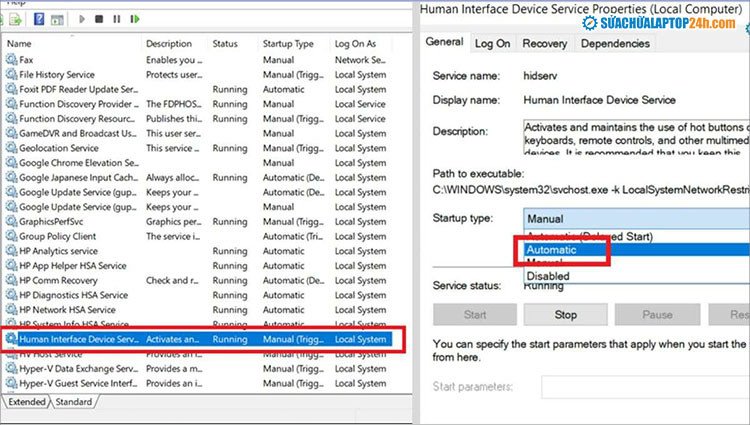Image resolution: width=750 pixels, height=425 pixels.
Task: Click the 'hidserv' service name value
Action: [540, 76]
